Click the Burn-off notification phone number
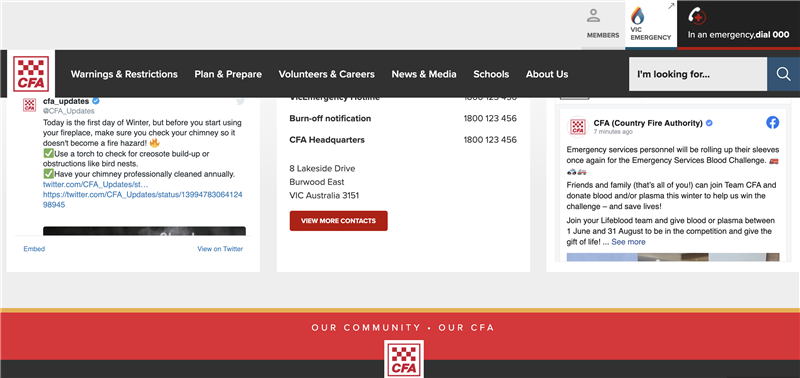The width and height of the screenshot is (800, 378). [x=490, y=118]
